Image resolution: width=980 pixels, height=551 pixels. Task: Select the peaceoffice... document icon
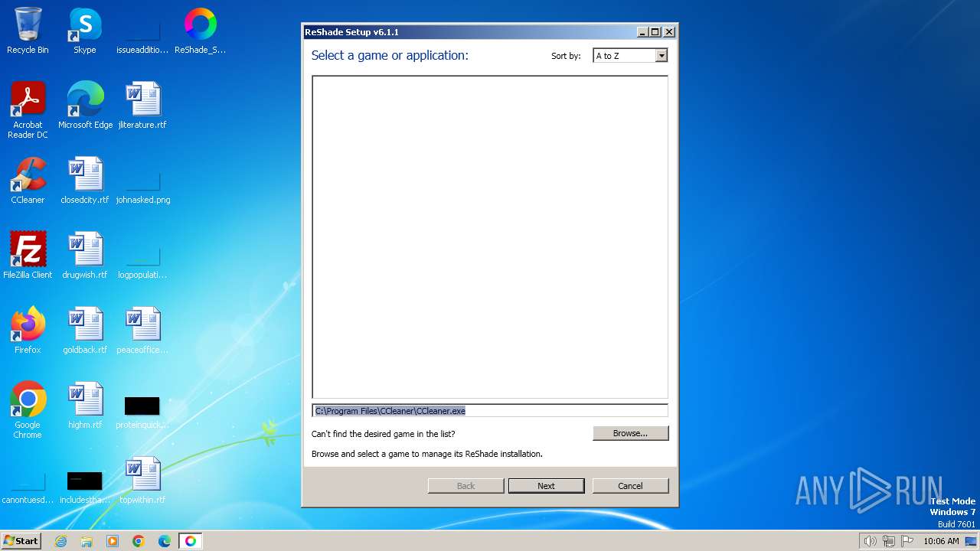coord(142,331)
